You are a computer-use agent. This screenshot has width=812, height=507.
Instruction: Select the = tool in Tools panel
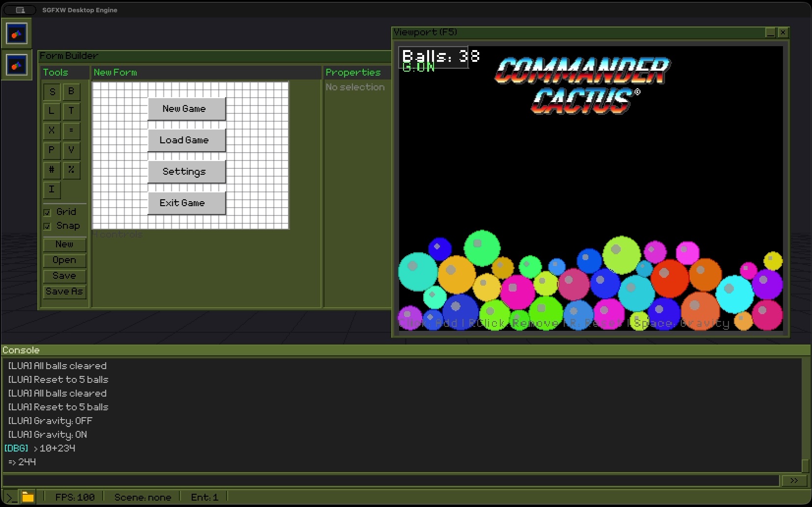[71, 131]
